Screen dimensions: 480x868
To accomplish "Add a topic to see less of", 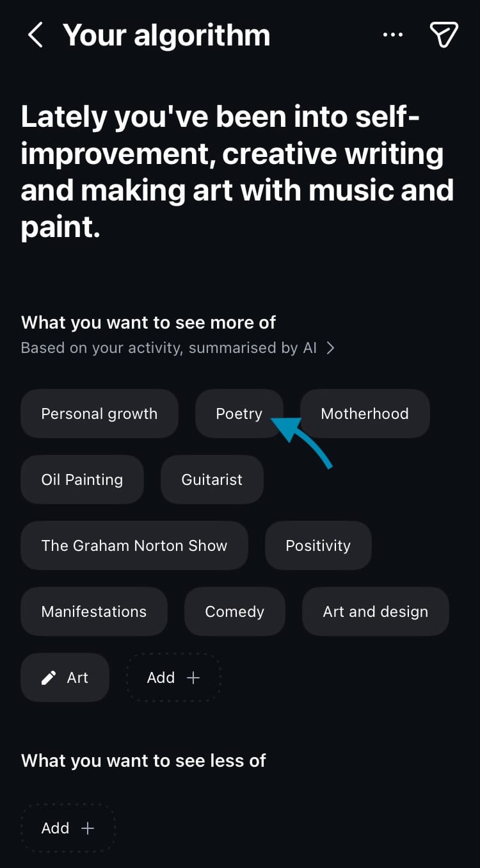I will coord(67,828).
